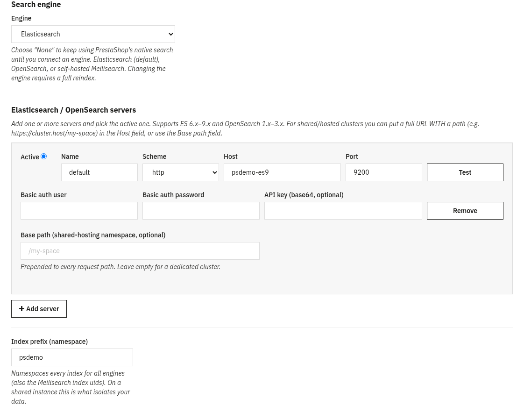This screenshot has height=420, width=524.
Task: Click the Basic auth password label
Action: click(x=173, y=195)
